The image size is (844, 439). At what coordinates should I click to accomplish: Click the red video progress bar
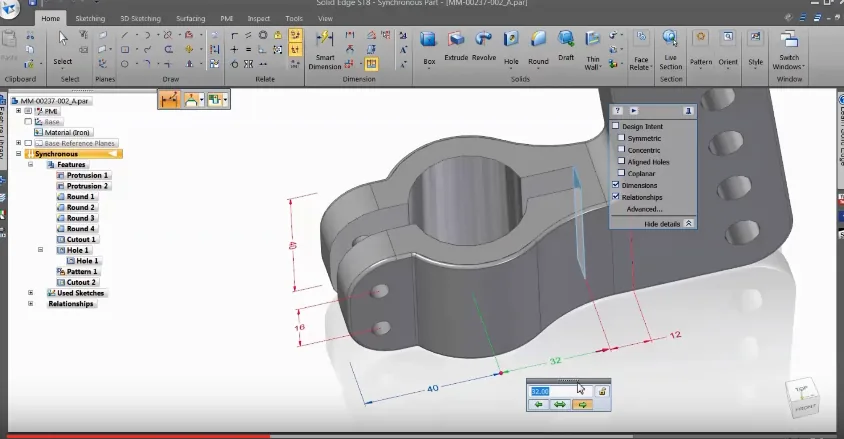[138, 436]
